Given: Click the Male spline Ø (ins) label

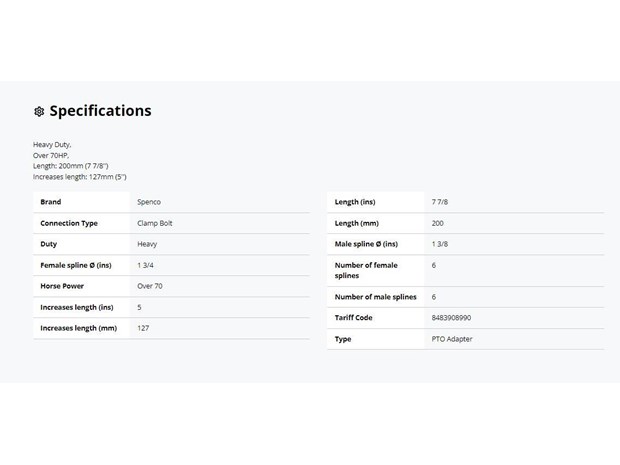Looking at the screenshot, I should [x=366, y=244].
